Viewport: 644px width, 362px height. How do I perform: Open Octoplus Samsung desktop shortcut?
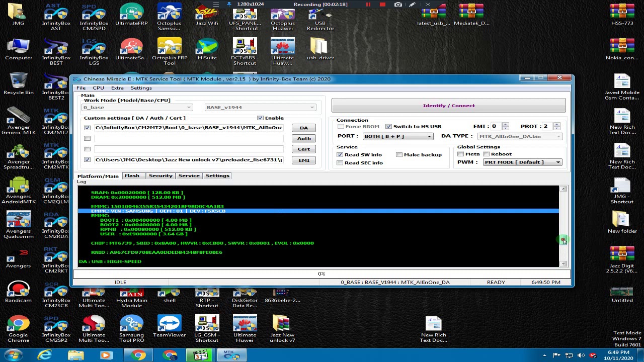(x=169, y=17)
